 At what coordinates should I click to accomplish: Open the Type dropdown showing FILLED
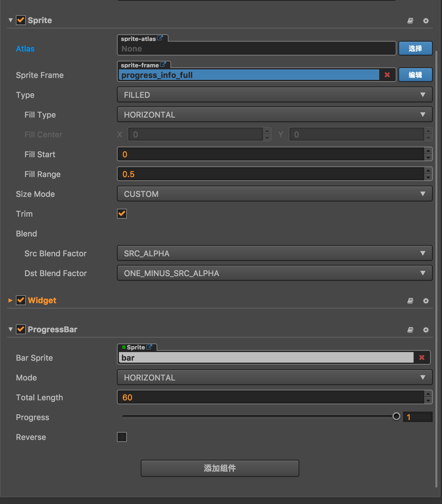point(275,95)
